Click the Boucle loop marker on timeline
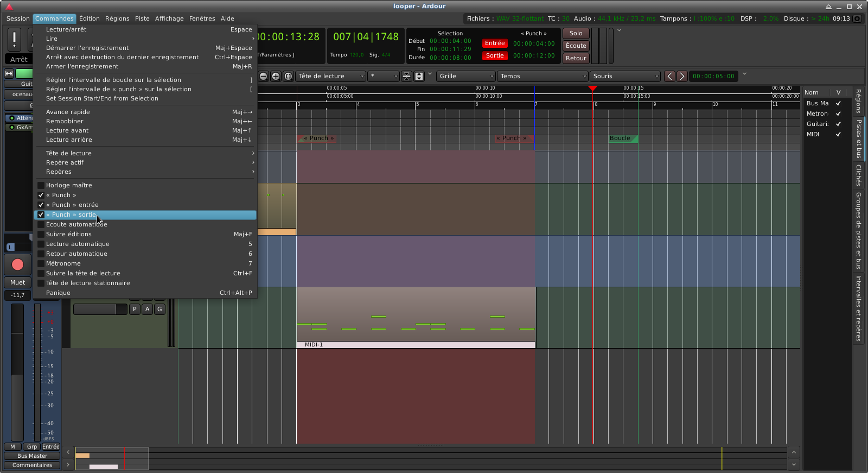Image resolution: width=868 pixels, height=473 pixels. 620,138
